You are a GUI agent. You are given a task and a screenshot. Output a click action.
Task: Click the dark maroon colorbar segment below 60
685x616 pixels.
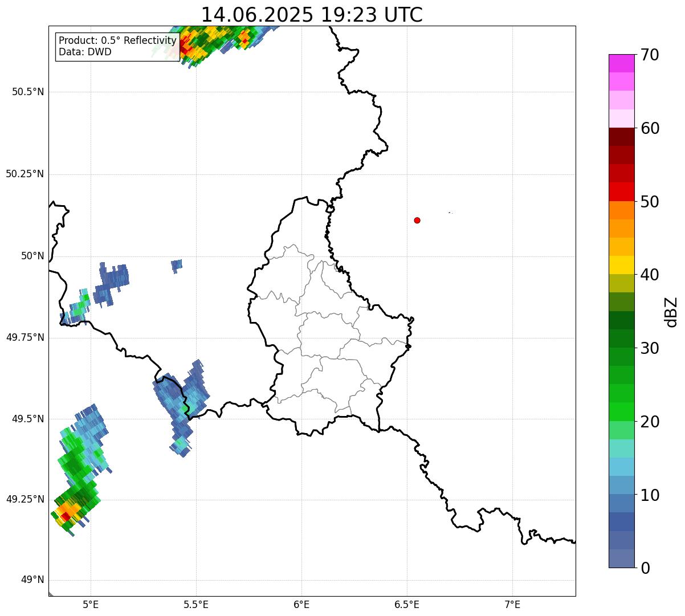621,137
